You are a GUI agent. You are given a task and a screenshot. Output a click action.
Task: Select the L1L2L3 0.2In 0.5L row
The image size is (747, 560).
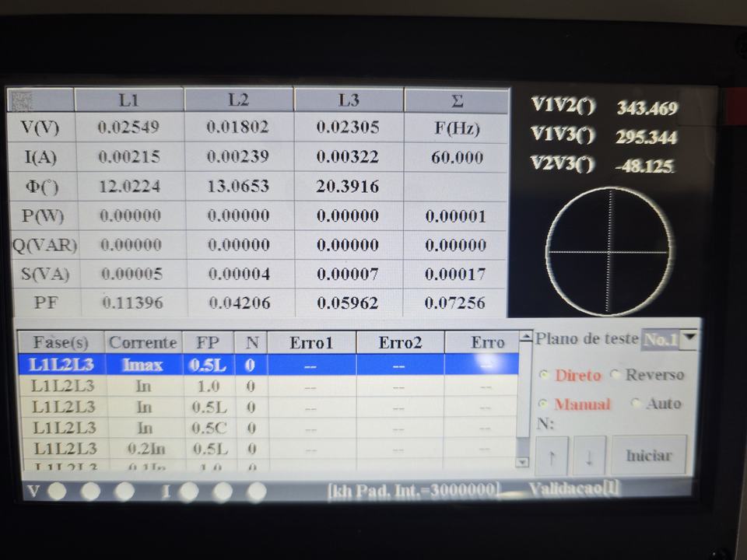tap(270, 448)
